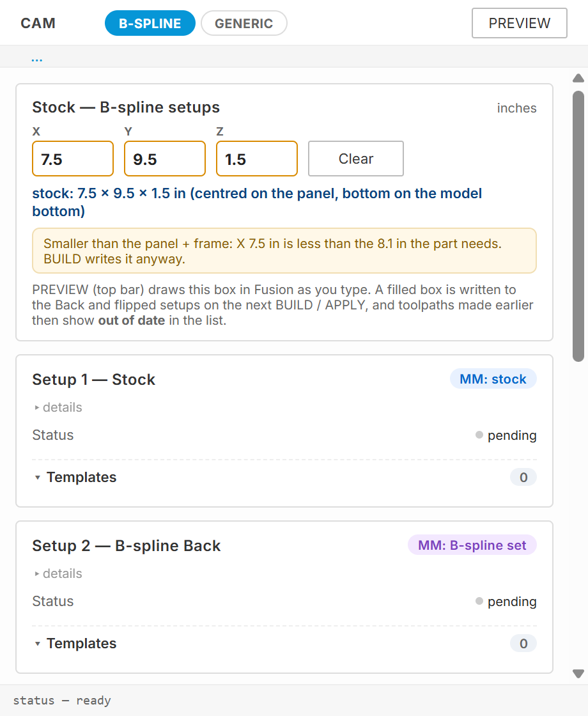Click the vertical scrollbar thumb
This screenshot has width=588, height=716.
click(578, 226)
